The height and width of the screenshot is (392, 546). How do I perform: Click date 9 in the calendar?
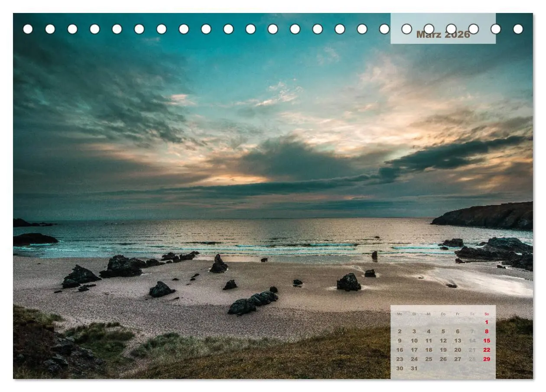coord(400,341)
